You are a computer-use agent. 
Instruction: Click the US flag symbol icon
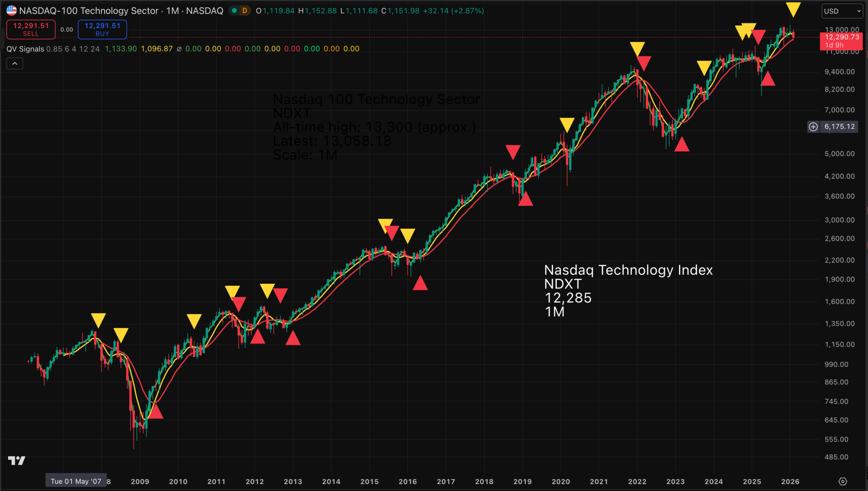tap(11, 11)
